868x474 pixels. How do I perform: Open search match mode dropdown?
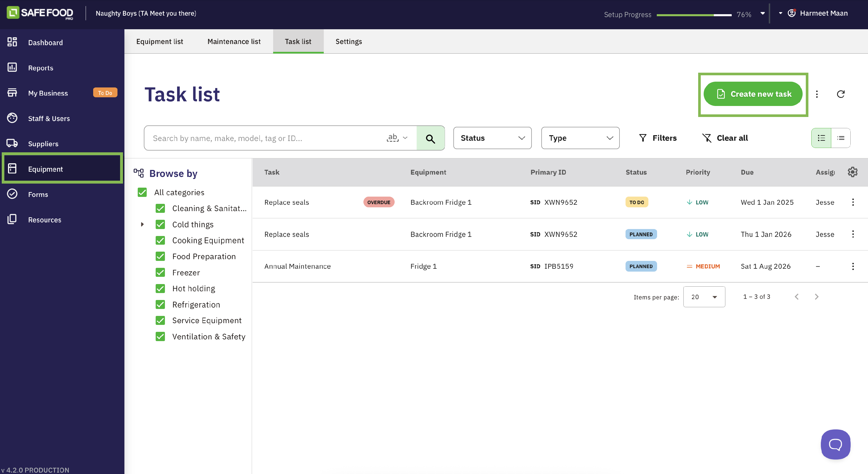(x=397, y=138)
